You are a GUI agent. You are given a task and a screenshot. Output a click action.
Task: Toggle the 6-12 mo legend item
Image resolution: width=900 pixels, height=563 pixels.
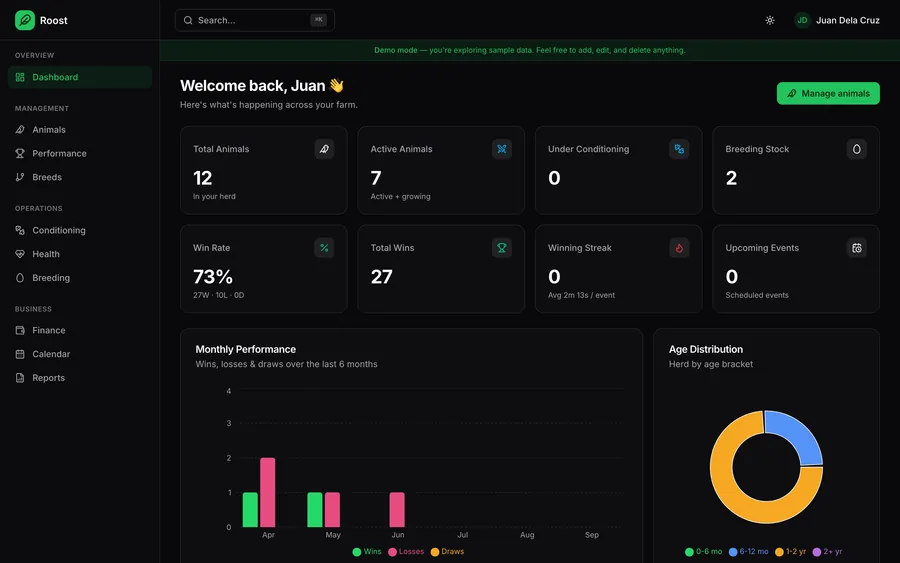click(x=748, y=552)
